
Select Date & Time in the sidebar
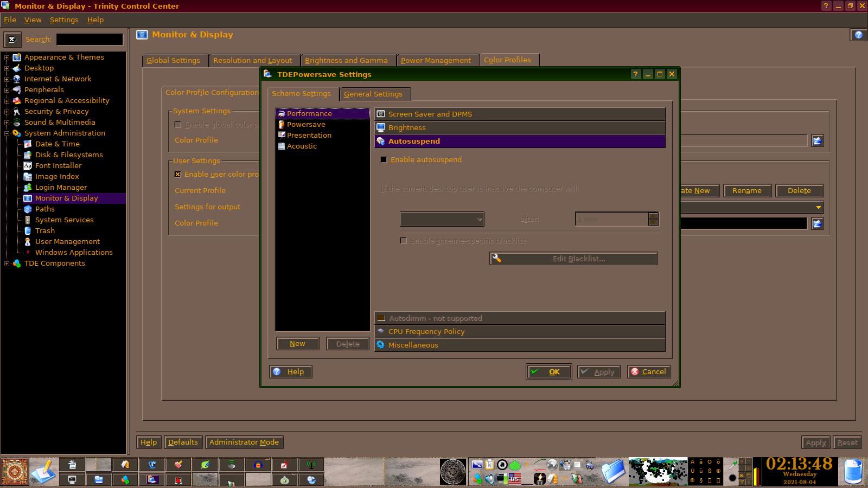coord(58,144)
